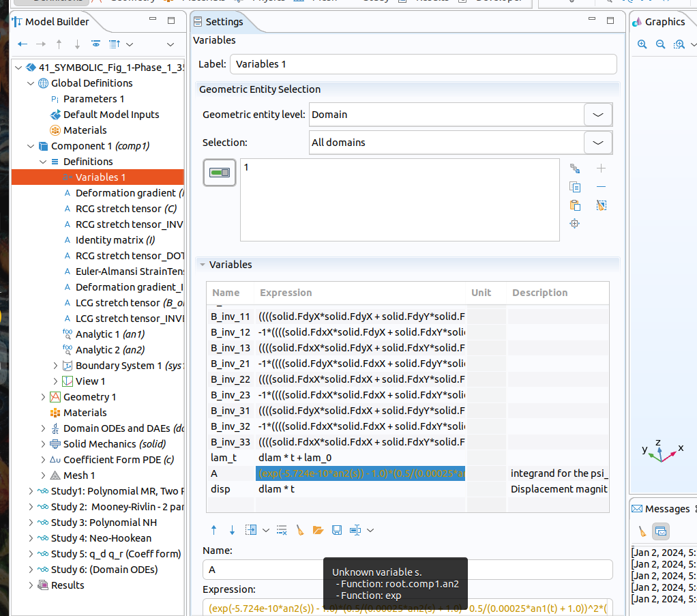The height and width of the screenshot is (616, 697).
Task: Click Zoom In icon in Graphics toolbar
Action: coord(642,44)
